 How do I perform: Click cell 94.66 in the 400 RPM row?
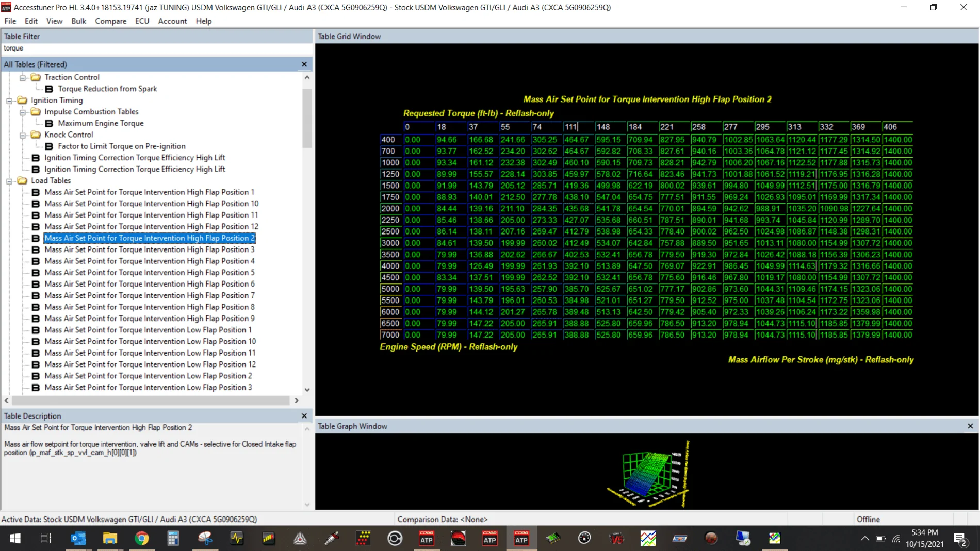click(451, 140)
